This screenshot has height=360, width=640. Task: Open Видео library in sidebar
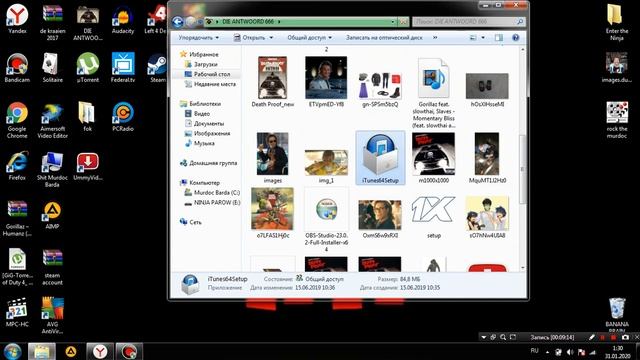coord(197,113)
